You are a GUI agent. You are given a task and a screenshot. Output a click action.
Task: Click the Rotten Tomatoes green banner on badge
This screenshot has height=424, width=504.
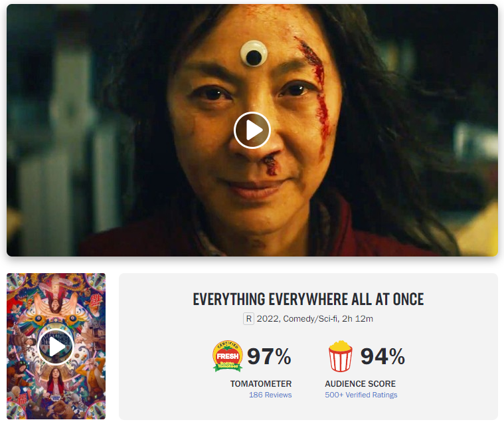[x=228, y=366]
